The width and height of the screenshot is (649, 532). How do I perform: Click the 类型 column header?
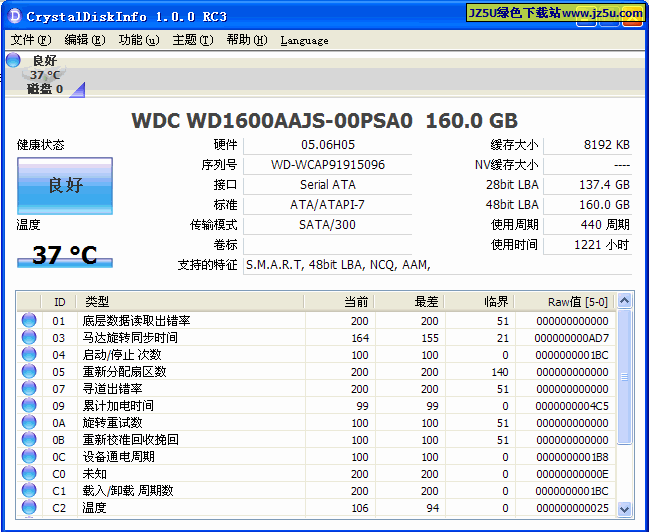[x=190, y=302]
